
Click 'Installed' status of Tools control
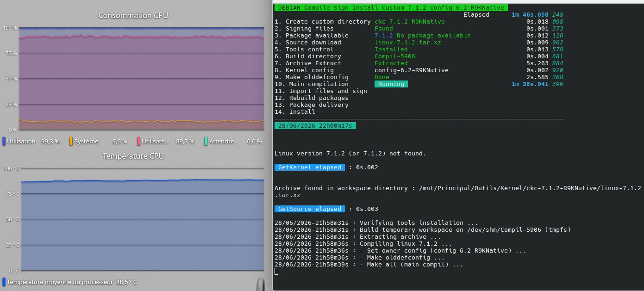point(391,50)
